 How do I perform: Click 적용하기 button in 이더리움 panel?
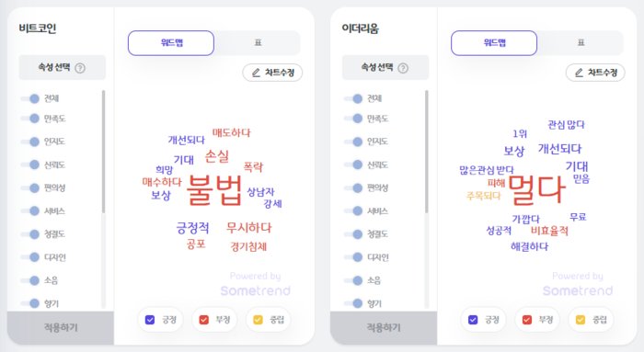(384, 328)
